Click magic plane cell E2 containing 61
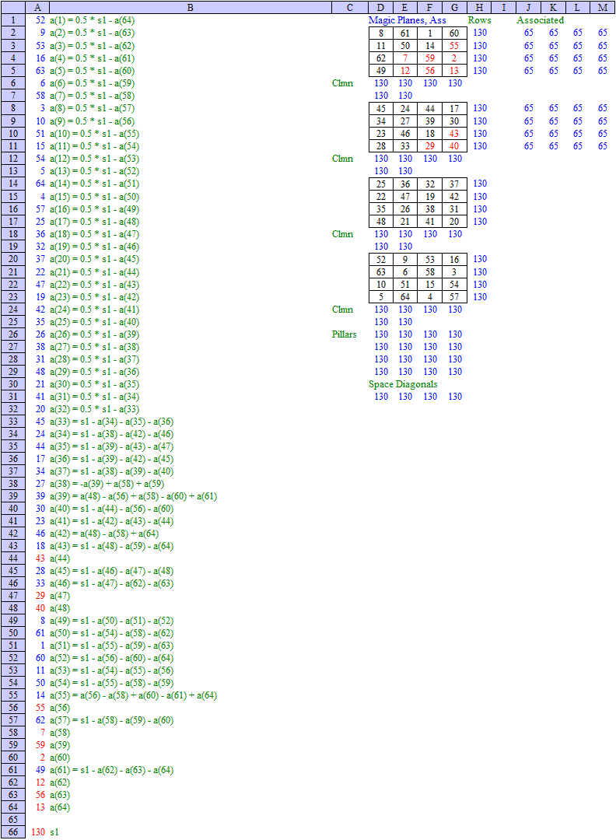616x840 pixels. (405, 33)
